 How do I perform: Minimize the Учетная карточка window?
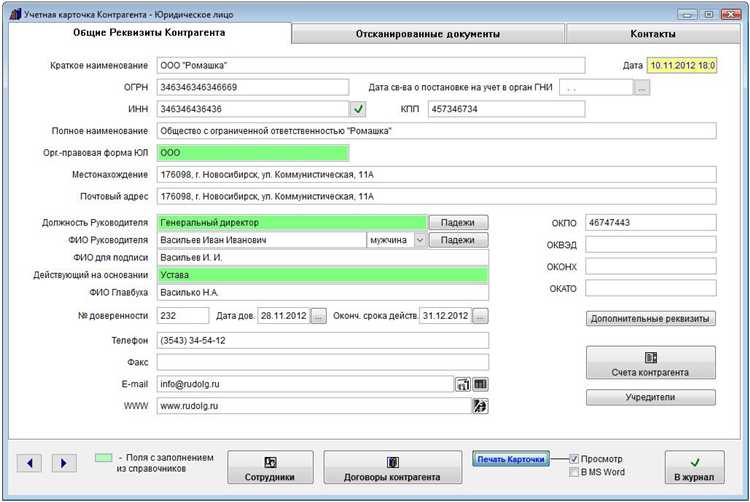[x=687, y=14]
